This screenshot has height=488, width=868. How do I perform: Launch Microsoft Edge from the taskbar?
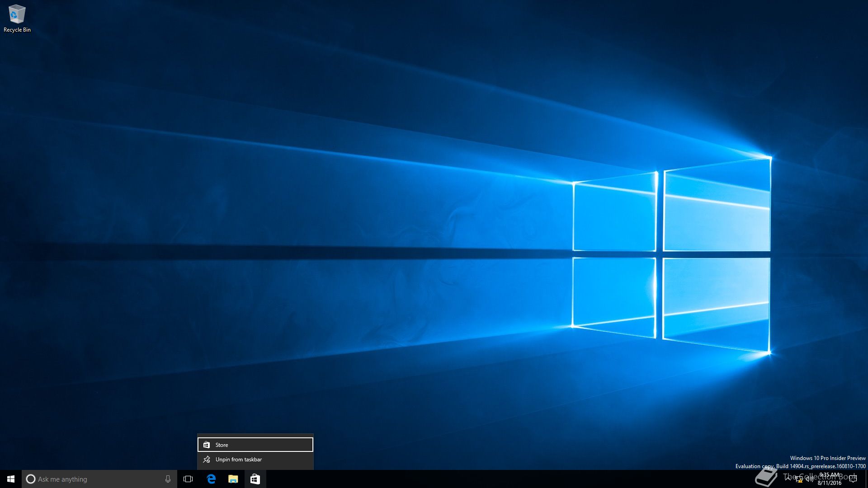click(211, 479)
